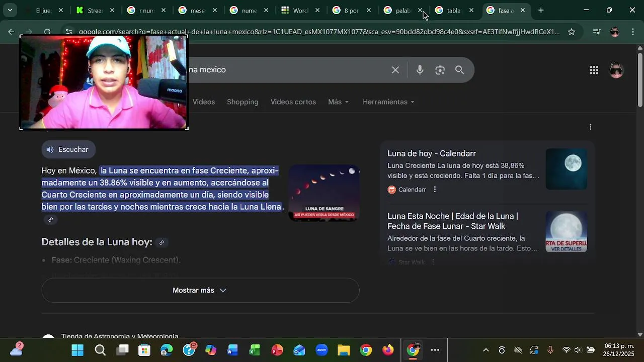The image size is (644, 362).
Task: Switch to the Vídeos cortos tab
Action: click(293, 102)
